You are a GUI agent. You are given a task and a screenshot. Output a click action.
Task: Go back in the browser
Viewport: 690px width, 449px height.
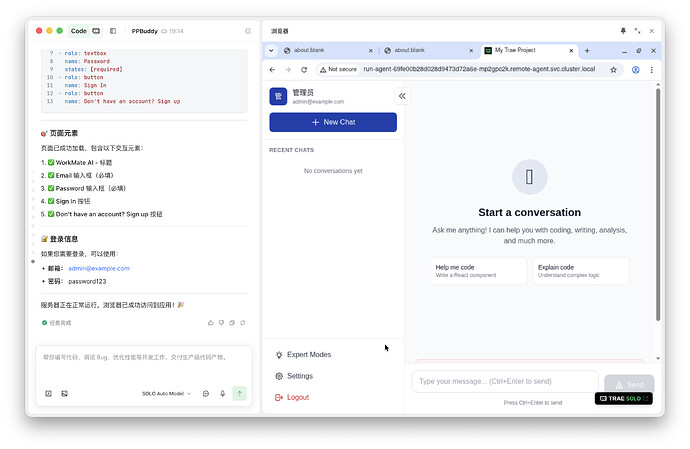click(x=272, y=70)
